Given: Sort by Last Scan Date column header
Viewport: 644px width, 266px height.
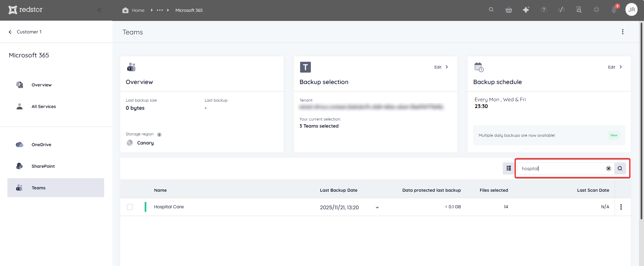Looking at the screenshot, I should (x=593, y=190).
